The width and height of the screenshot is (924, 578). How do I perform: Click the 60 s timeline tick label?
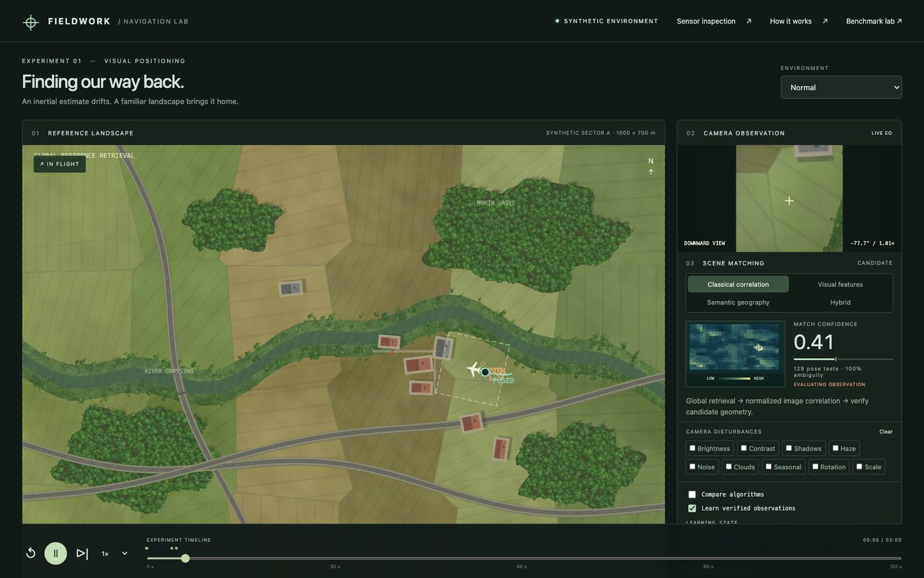tap(521, 567)
